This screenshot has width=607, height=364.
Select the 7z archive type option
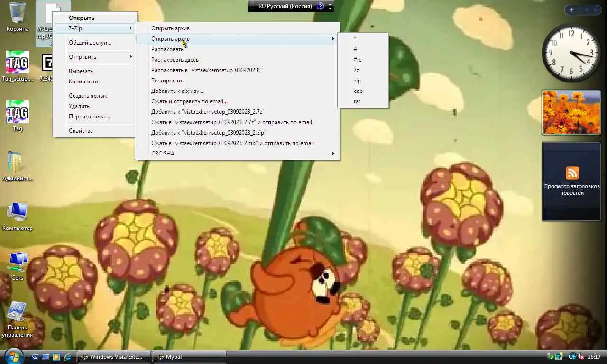click(363, 70)
